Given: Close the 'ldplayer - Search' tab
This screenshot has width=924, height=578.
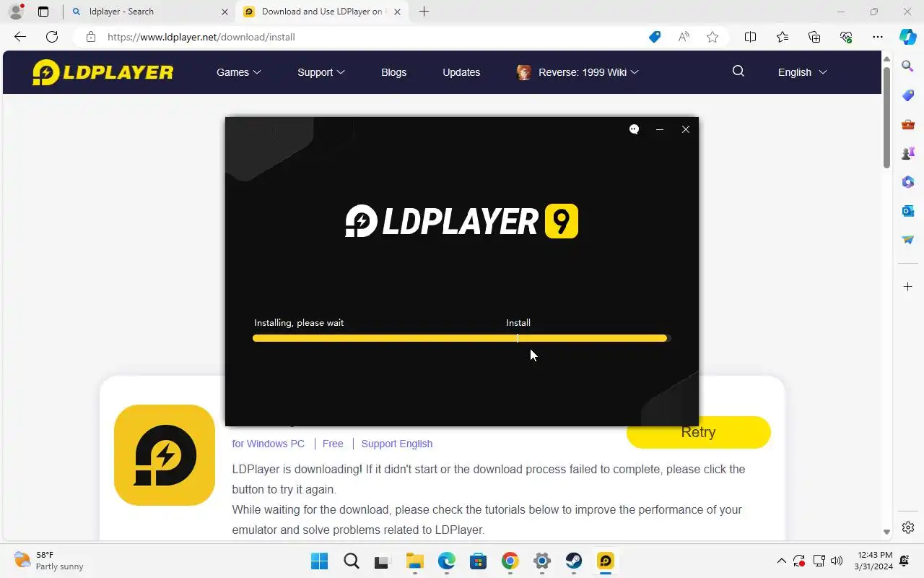Looking at the screenshot, I should click(225, 12).
